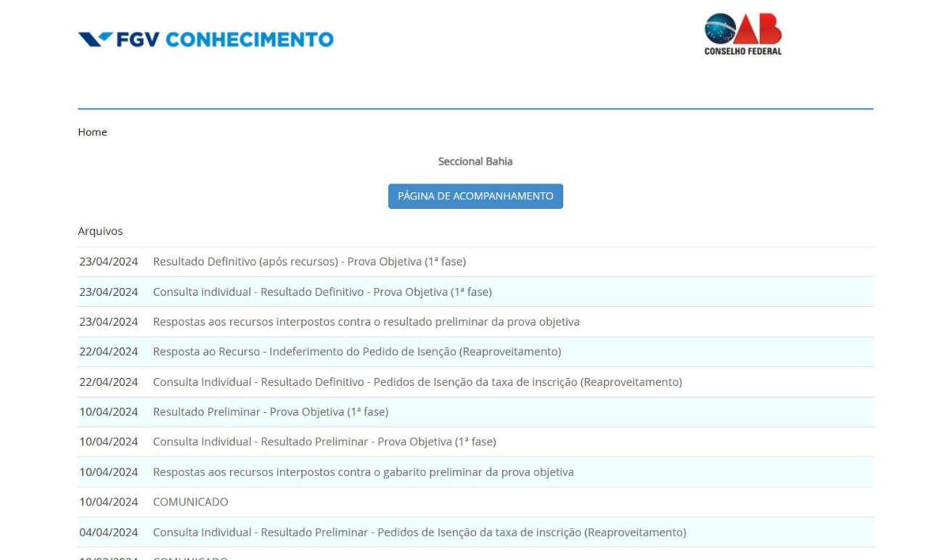Open Respostas aos recursos contra o gabarito preliminar
This screenshot has width=929, height=560.
coord(363,472)
